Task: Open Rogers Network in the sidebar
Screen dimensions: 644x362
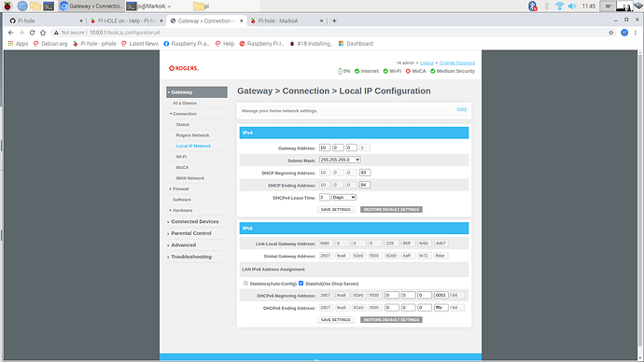Action: point(192,135)
